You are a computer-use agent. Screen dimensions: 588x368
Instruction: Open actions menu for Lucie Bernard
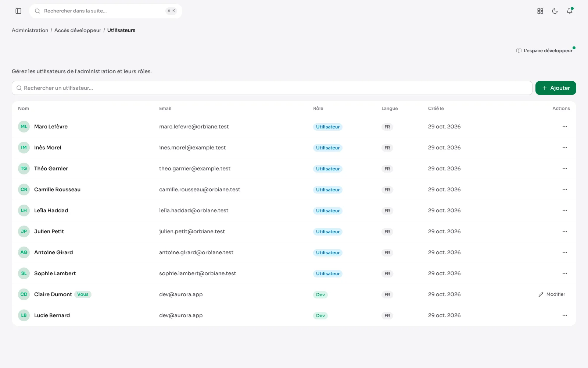(565, 315)
